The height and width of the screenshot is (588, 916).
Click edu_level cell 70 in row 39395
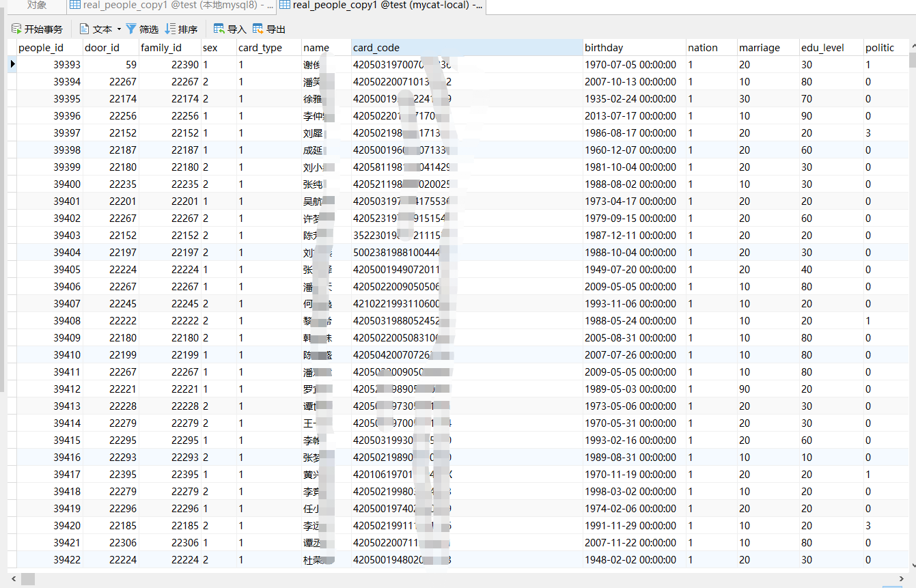pyautogui.click(x=831, y=99)
